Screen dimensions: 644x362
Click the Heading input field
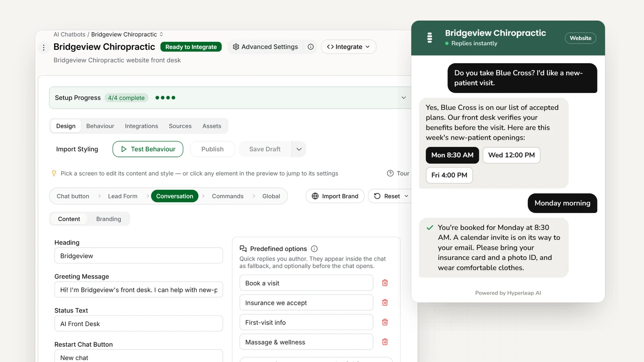click(x=139, y=256)
